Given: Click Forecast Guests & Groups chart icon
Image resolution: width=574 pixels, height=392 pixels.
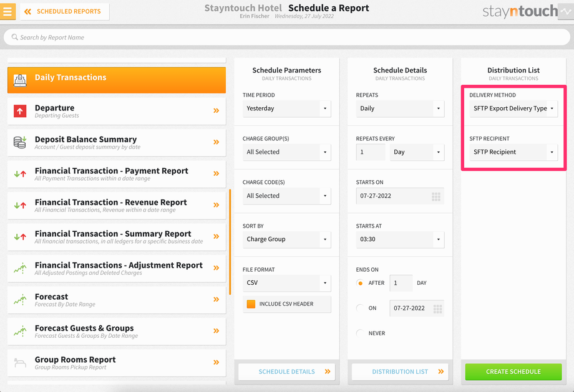Looking at the screenshot, I should pyautogui.click(x=20, y=332).
